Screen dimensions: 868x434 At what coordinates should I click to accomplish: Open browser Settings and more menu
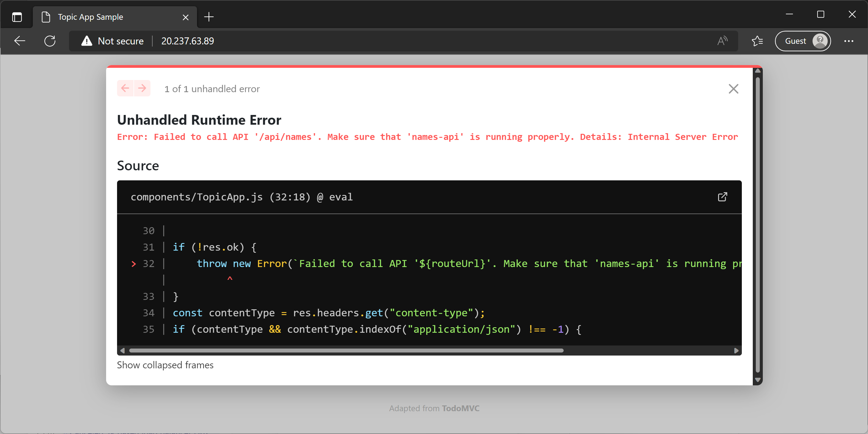(849, 41)
